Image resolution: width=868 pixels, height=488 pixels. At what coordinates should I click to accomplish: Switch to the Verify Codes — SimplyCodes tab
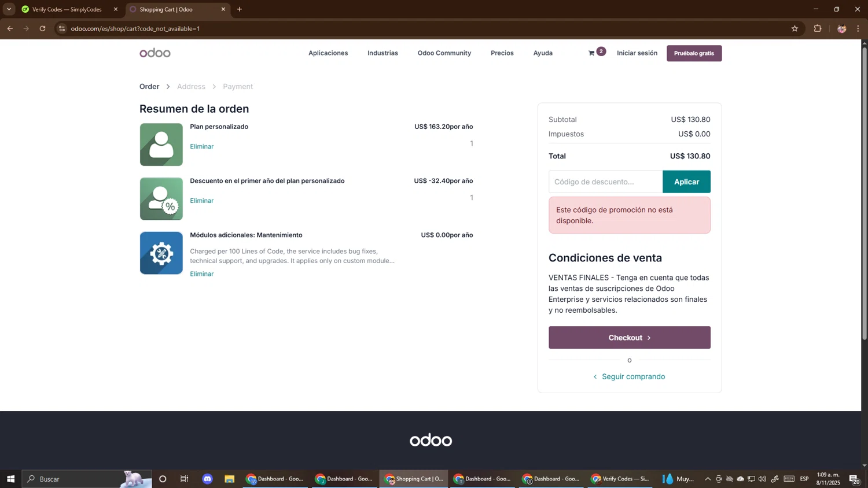click(x=67, y=9)
